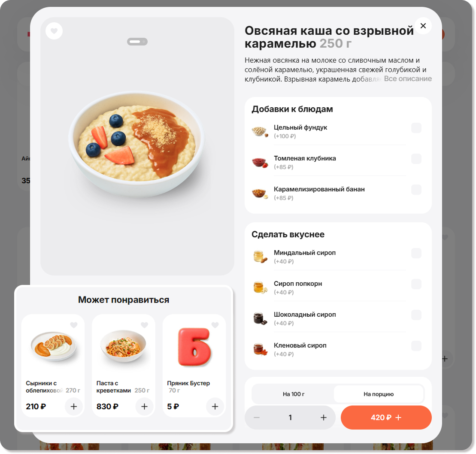Check the Цельный фундук add-on
This screenshot has height=454, width=476.
(x=416, y=128)
